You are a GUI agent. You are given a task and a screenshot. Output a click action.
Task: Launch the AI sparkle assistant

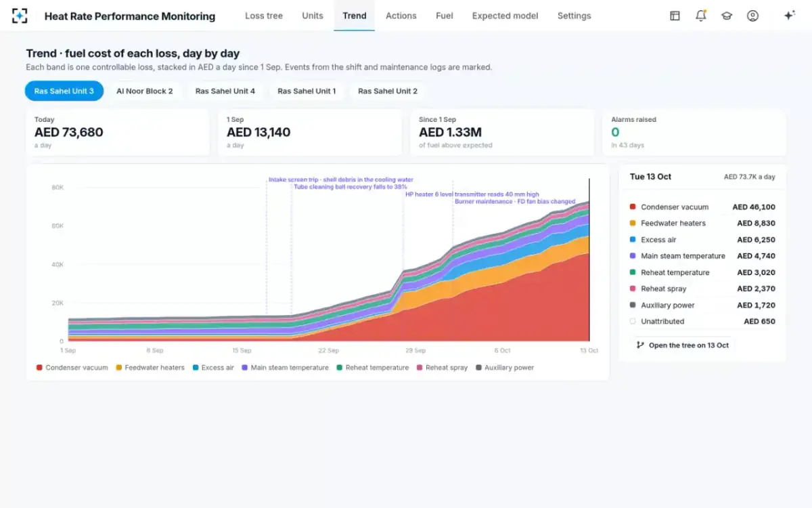[x=789, y=16]
